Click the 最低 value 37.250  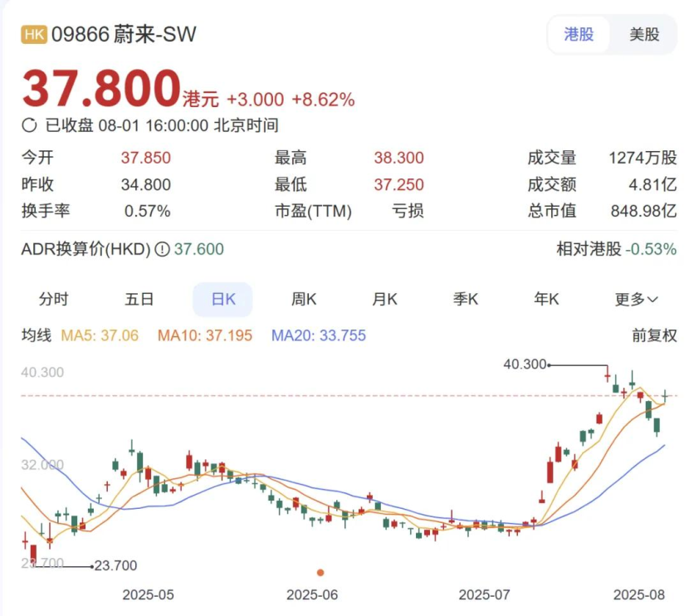coord(399,184)
